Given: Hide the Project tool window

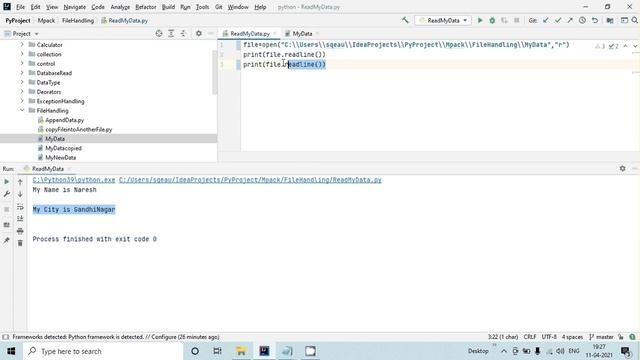Looking at the screenshot, I should point(211,33).
